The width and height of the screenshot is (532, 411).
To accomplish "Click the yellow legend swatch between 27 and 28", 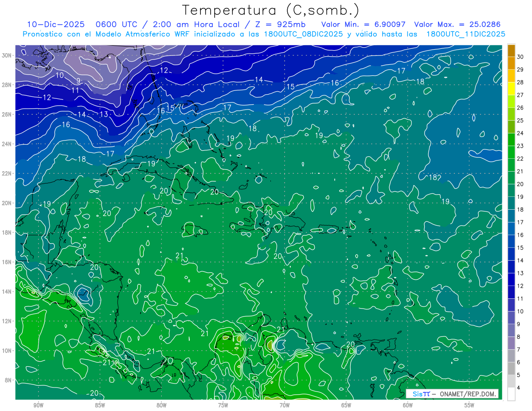I will coord(511,89).
